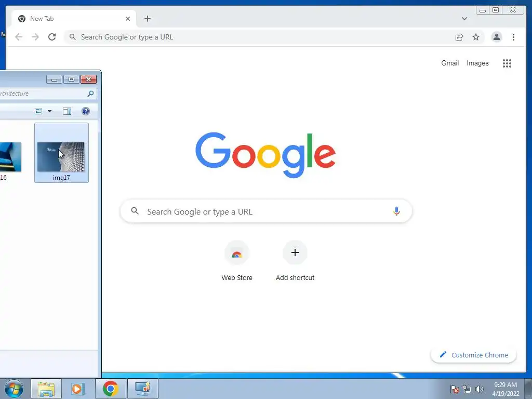532x399 pixels.
Task: Start voice search with microphone
Action: click(x=396, y=211)
